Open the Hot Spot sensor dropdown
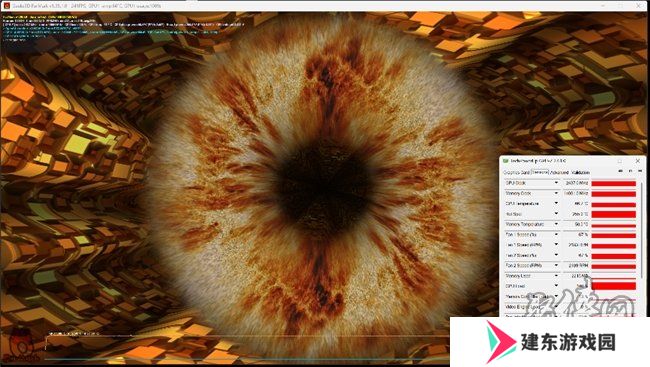The height and width of the screenshot is (367, 650). point(556,214)
